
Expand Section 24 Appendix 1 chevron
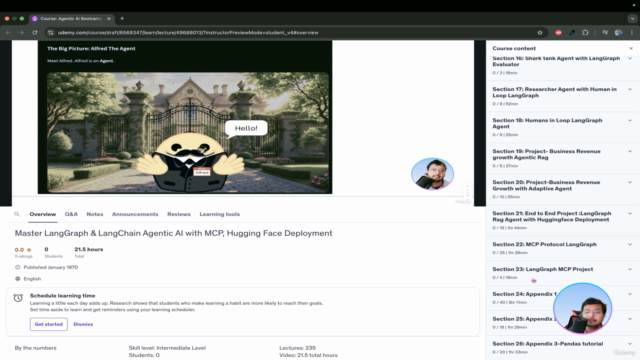[x=630, y=294]
